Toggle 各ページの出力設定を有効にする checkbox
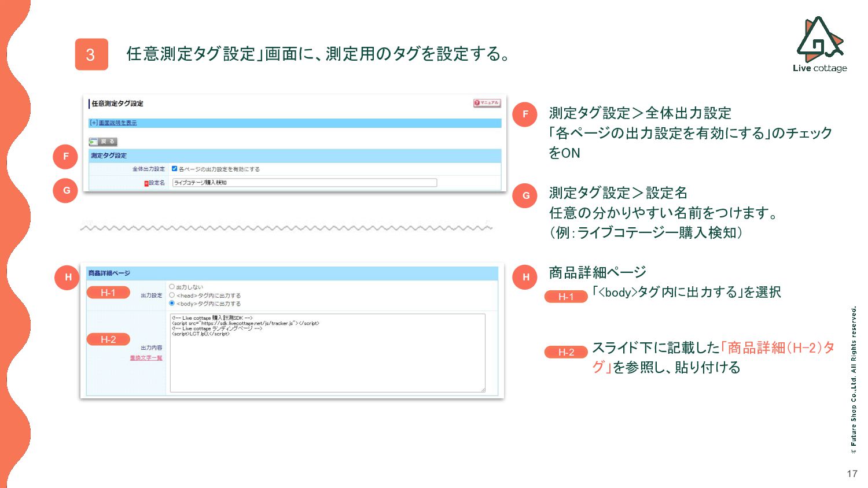This screenshot has width=868, height=488. (x=174, y=169)
